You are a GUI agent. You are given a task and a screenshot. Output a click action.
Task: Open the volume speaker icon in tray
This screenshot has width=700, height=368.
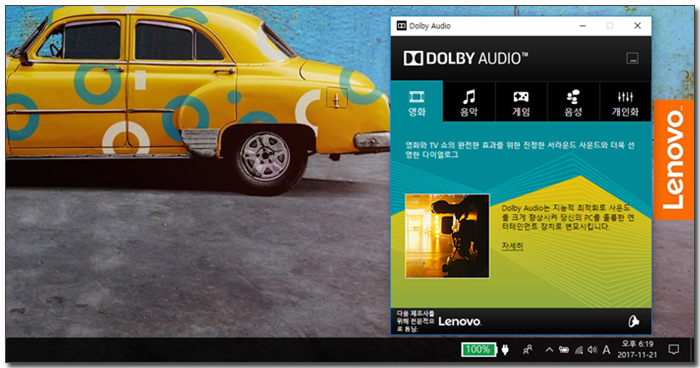pos(592,350)
